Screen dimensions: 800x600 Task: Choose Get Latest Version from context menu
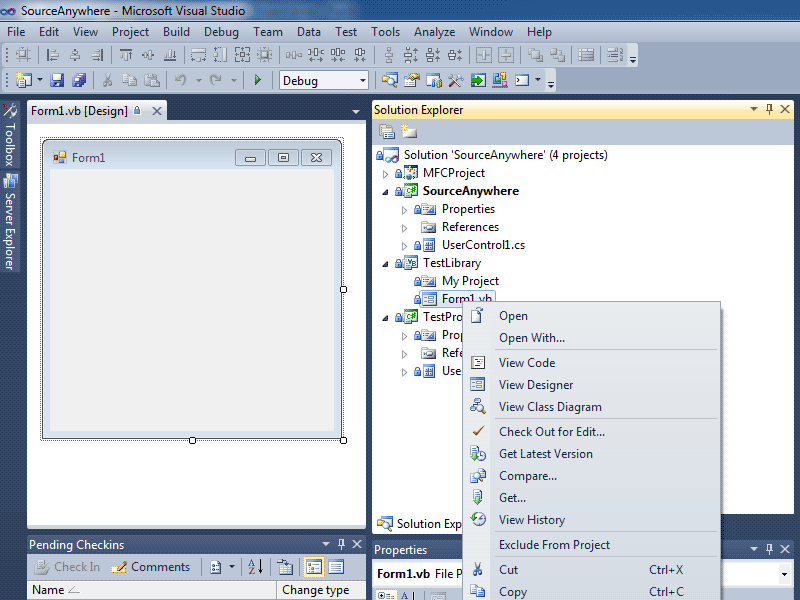pos(546,453)
